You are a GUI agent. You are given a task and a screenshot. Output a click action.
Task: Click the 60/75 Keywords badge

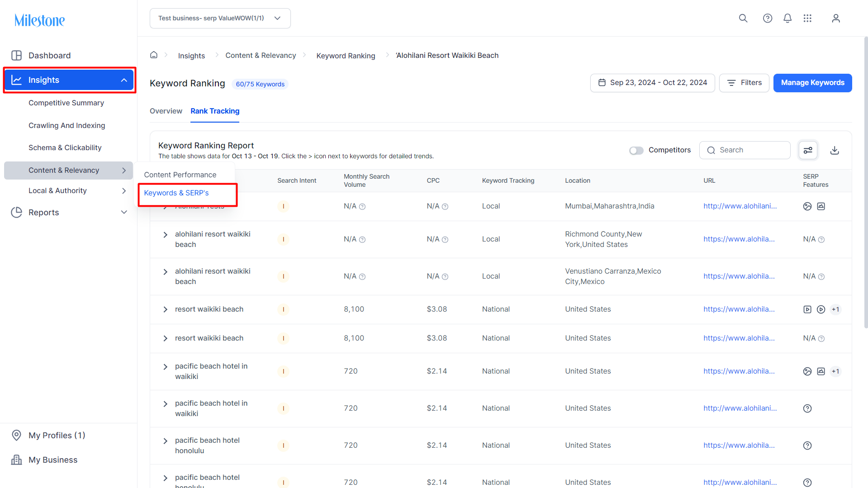[x=260, y=84]
